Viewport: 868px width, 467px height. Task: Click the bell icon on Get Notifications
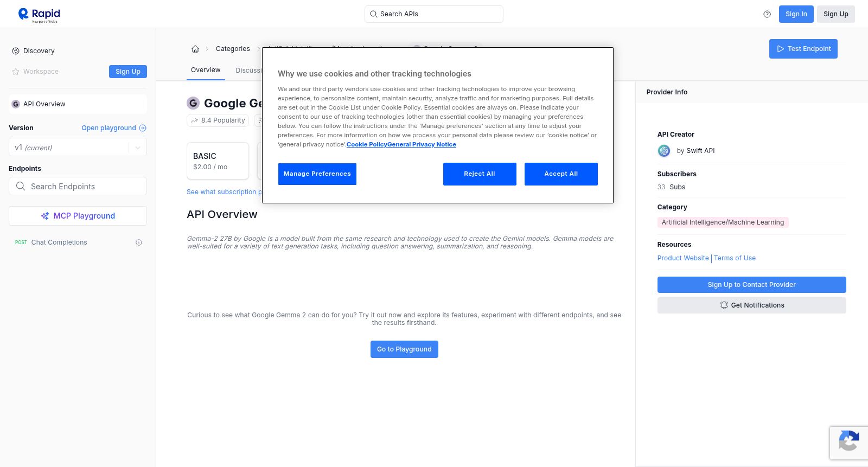point(724,305)
